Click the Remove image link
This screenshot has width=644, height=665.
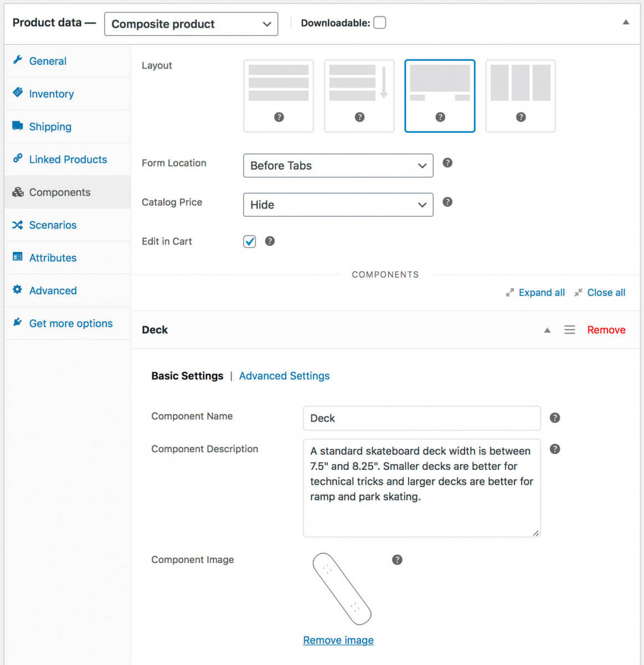(338, 640)
